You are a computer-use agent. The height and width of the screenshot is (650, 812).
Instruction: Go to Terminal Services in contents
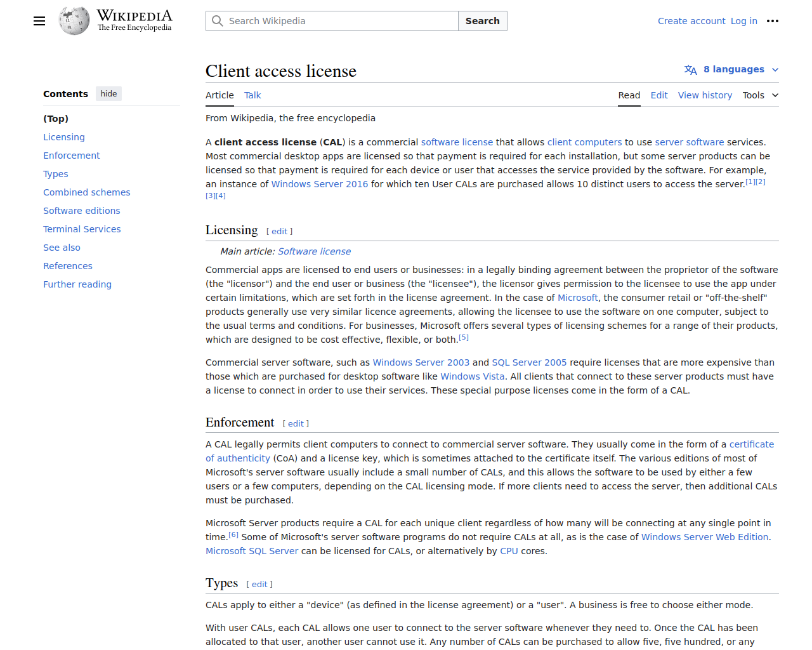(x=82, y=229)
